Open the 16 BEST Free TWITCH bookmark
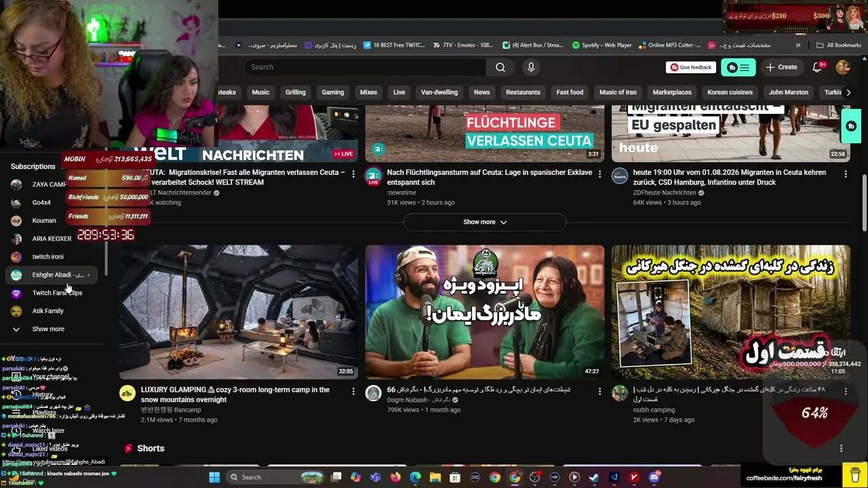Screen dimensions: 868x488 click(x=394, y=45)
